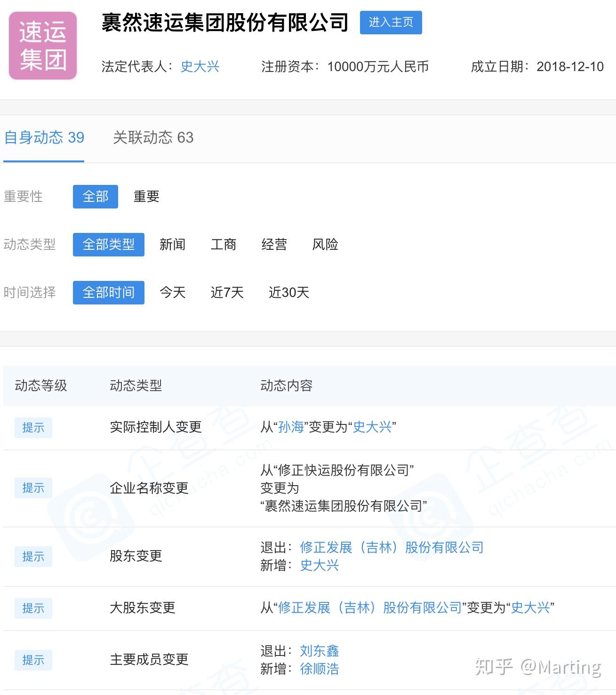Screen dimensions: 616x695
Task: Click the 企业名称变更 type cell
Action: [149, 488]
